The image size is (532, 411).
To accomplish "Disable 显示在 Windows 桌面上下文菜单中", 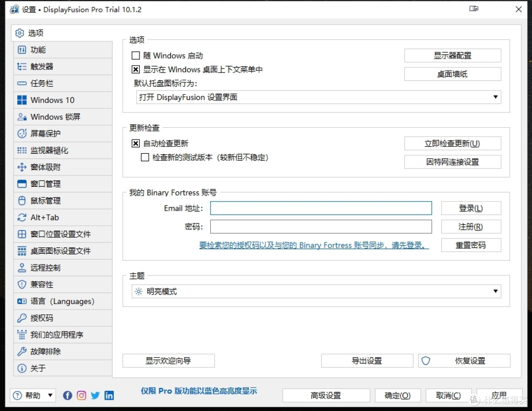I will 135,69.
